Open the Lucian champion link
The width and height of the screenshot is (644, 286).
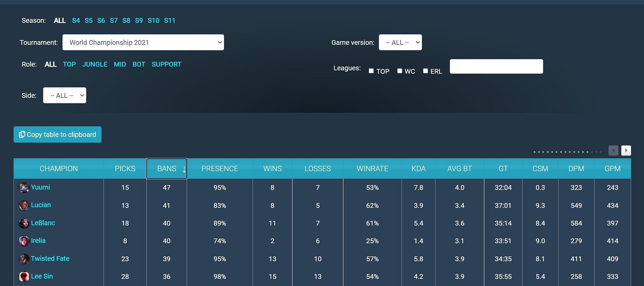(x=41, y=205)
